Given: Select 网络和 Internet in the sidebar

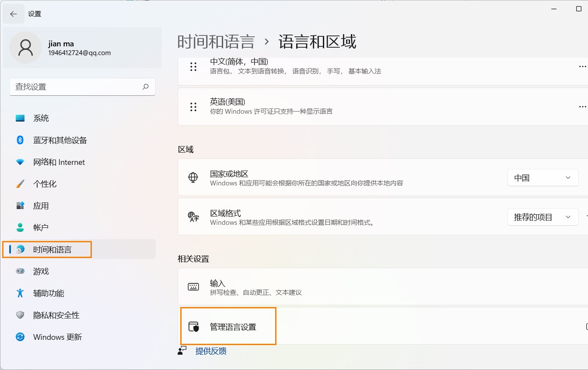Looking at the screenshot, I should (x=82, y=162).
